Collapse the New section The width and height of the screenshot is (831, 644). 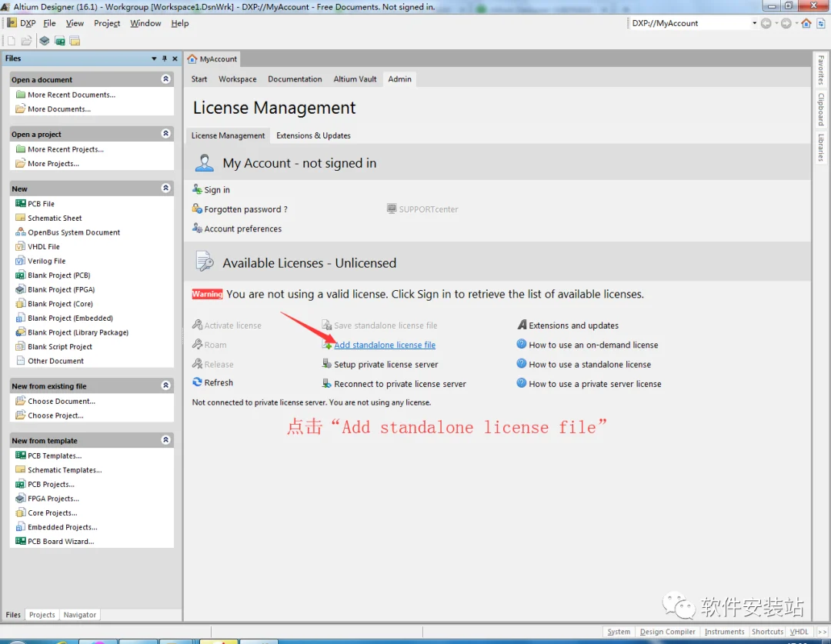tap(166, 189)
